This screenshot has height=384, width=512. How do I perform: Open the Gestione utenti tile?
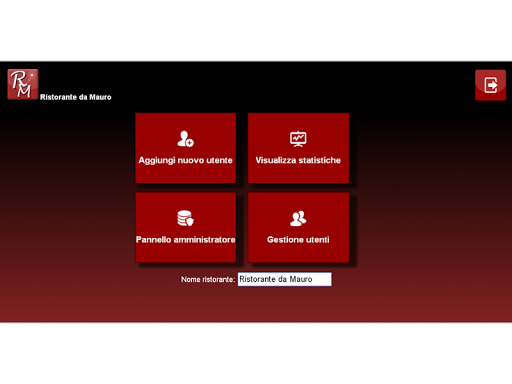tap(298, 227)
